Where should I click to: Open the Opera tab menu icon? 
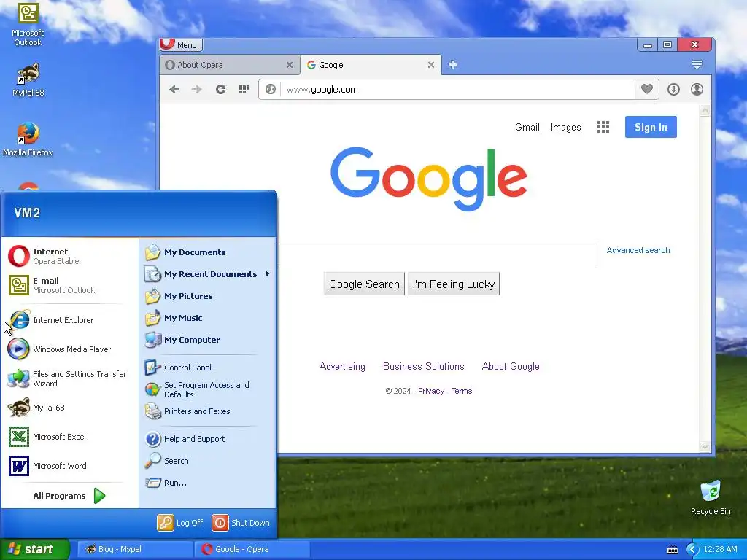697,64
